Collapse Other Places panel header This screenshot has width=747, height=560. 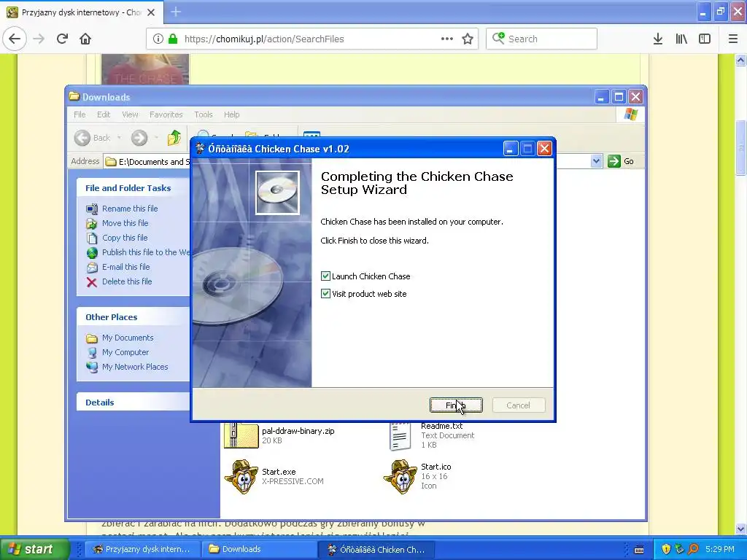133,317
